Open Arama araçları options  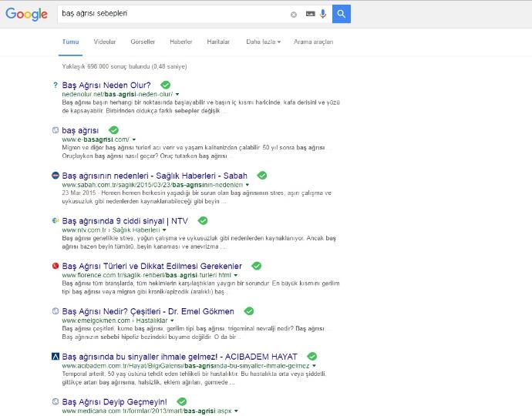(x=314, y=42)
